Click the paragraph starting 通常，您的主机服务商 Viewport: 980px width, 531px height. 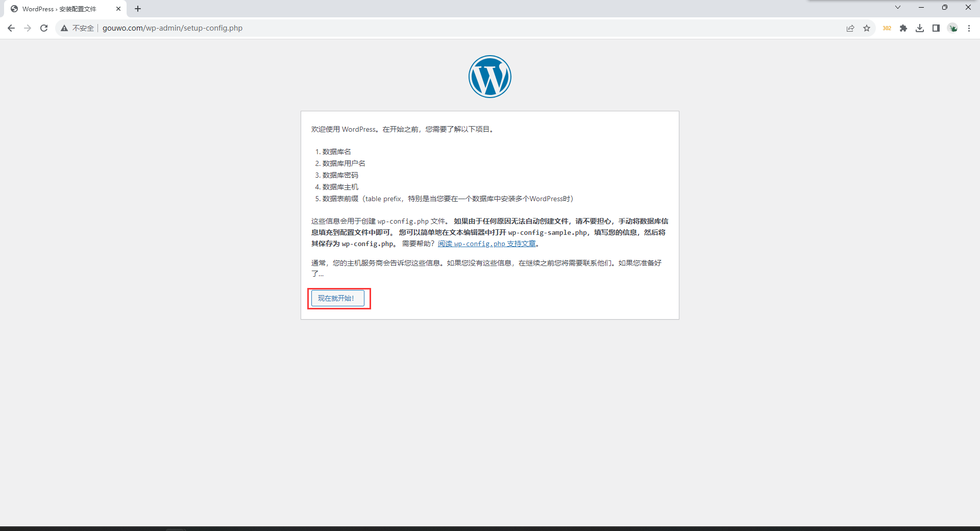[x=486, y=268]
